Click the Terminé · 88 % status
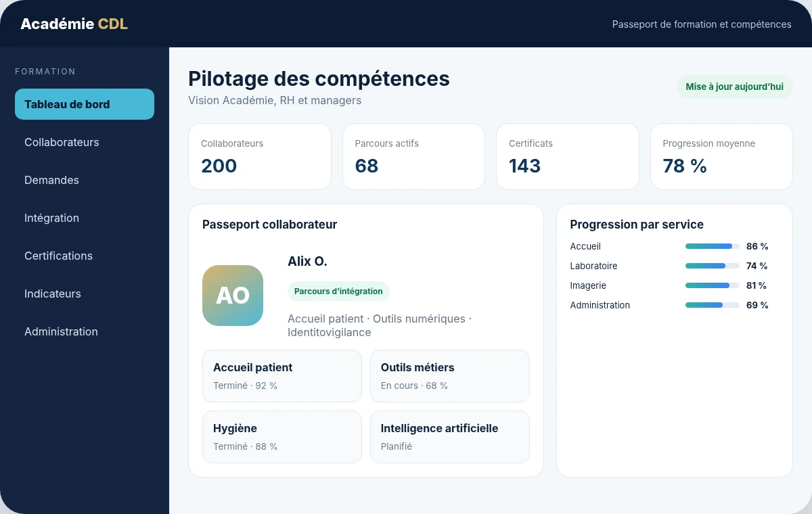This screenshot has height=514, width=812. click(x=245, y=446)
